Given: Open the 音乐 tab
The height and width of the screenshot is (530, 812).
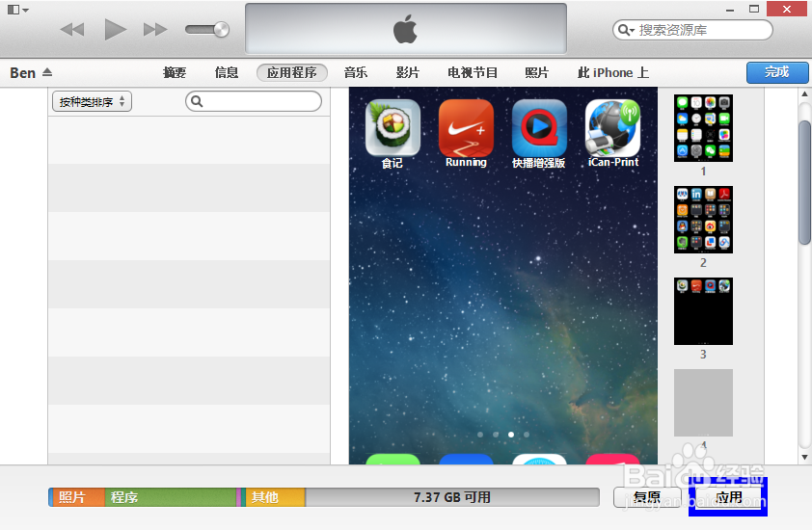Looking at the screenshot, I should [x=356, y=73].
